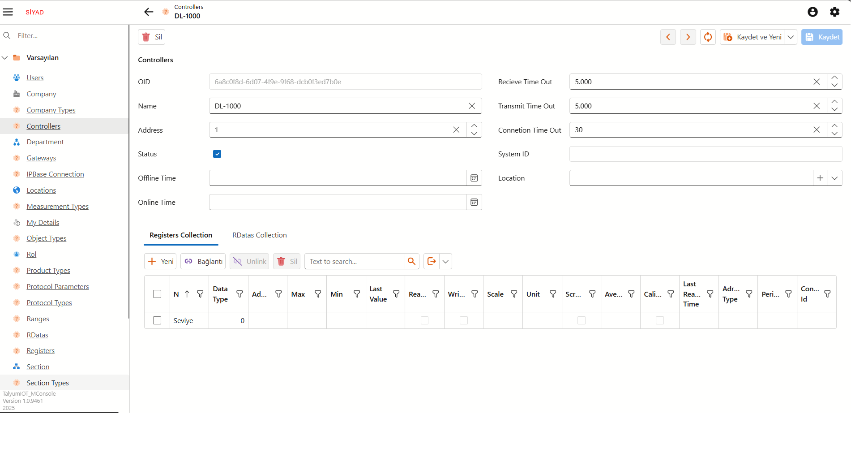Click the search magnifier in registers grid

click(x=411, y=262)
